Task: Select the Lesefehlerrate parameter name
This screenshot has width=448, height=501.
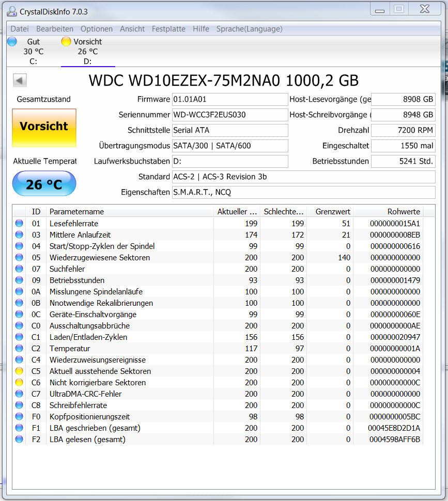Action: 74,223
